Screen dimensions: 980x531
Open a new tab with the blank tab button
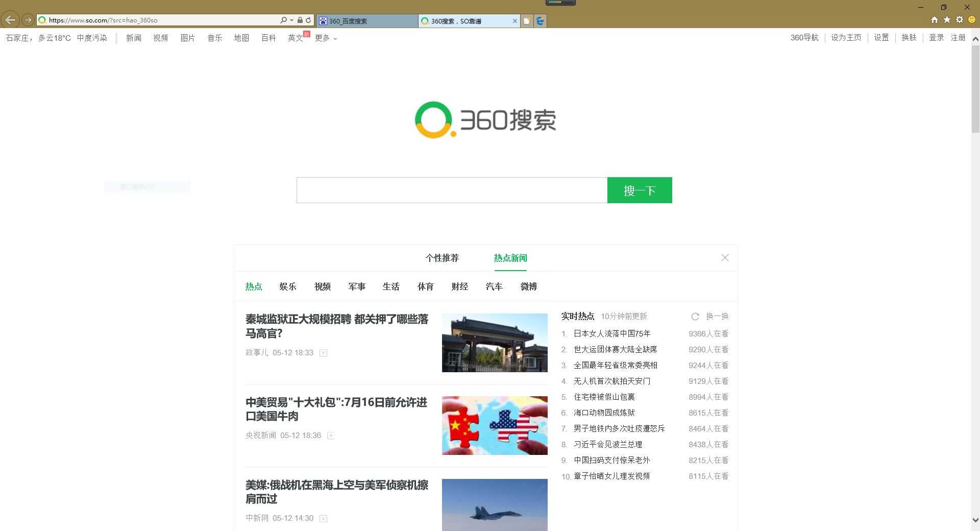click(x=527, y=21)
